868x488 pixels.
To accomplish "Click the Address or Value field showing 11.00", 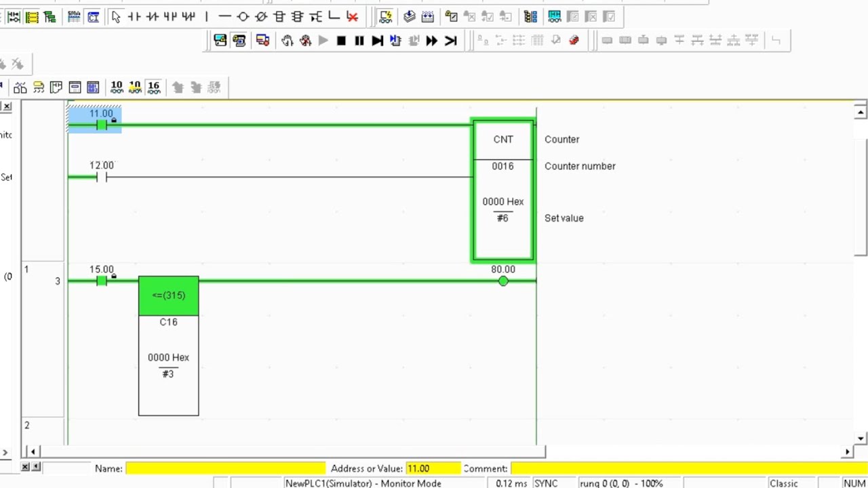I will (x=433, y=468).
